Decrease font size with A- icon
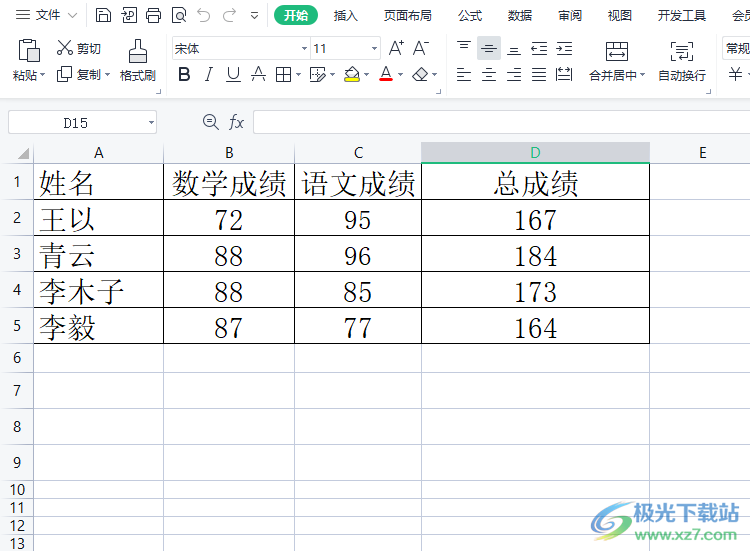Viewport: 750px width, 551px height. [421, 48]
